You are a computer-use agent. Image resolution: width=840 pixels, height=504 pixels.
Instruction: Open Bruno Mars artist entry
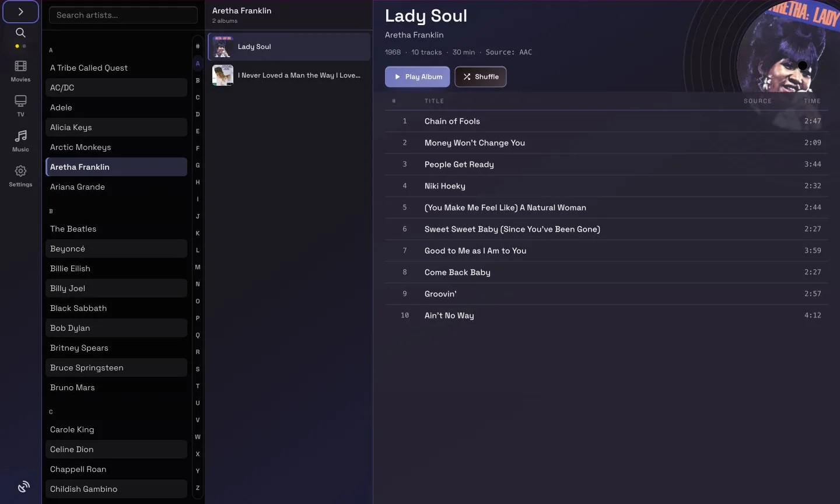(x=116, y=387)
